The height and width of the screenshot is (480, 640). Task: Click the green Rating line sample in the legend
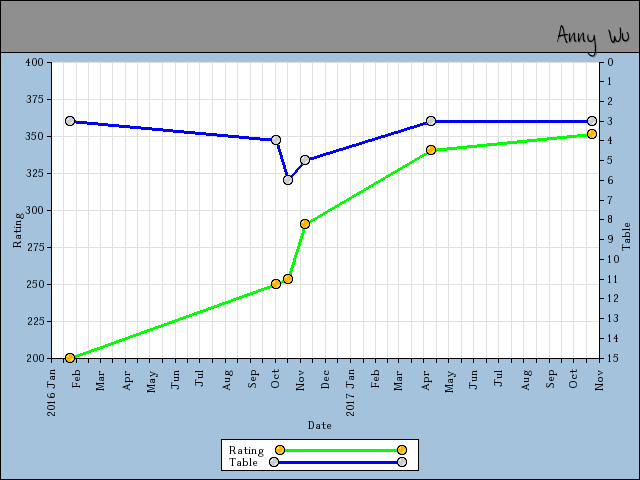point(341,450)
